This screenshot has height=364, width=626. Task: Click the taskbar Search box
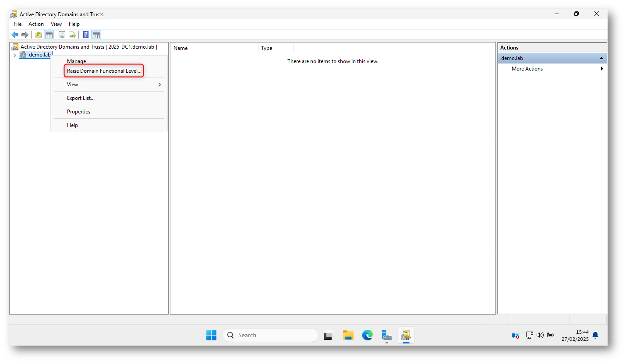click(270, 335)
